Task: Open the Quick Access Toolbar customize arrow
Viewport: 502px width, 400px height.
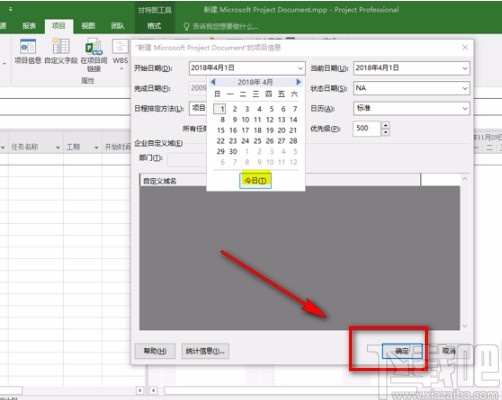Action: tap(10, 9)
